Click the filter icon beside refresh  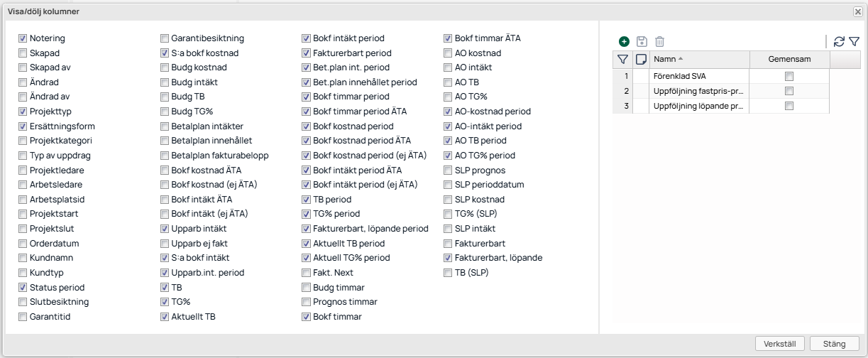pos(855,42)
